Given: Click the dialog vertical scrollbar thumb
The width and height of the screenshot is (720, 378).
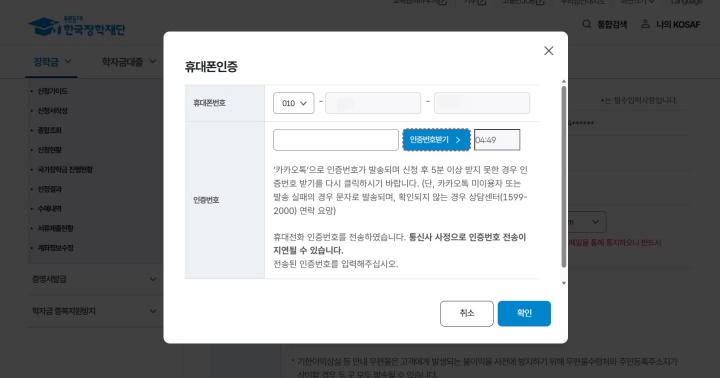Looking at the screenshot, I should coord(564,177).
